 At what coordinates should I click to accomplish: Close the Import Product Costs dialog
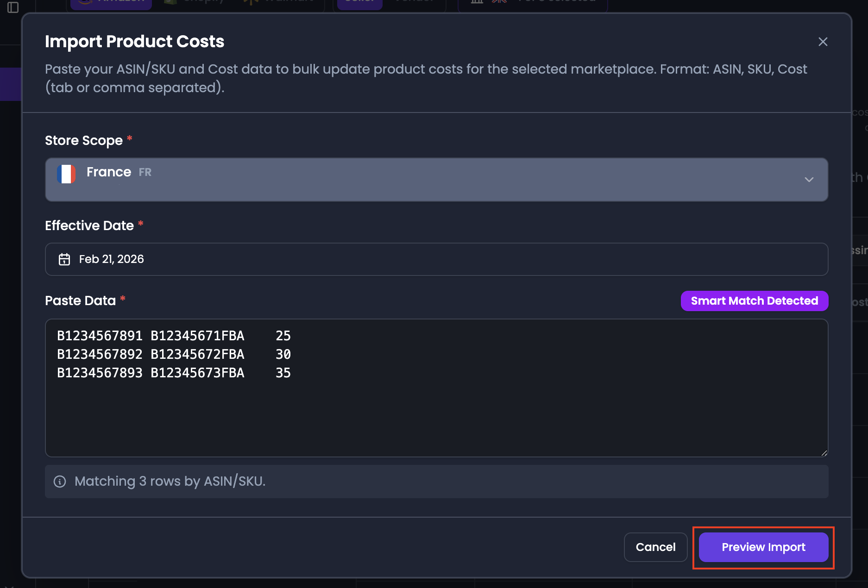pos(823,42)
